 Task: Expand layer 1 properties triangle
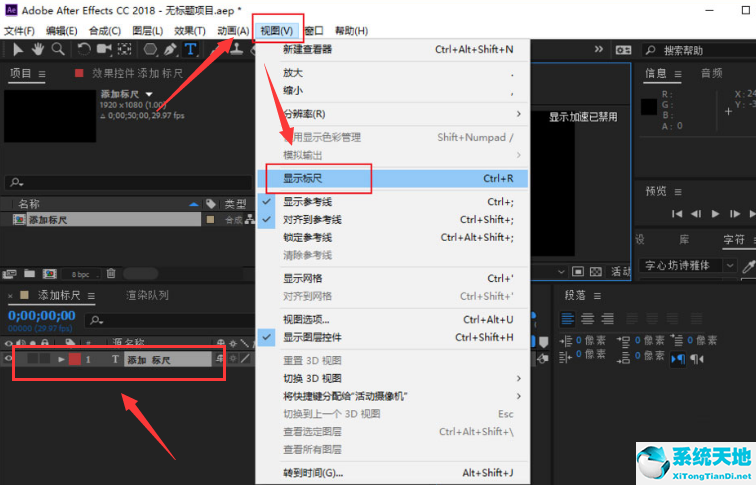pyautogui.click(x=61, y=359)
